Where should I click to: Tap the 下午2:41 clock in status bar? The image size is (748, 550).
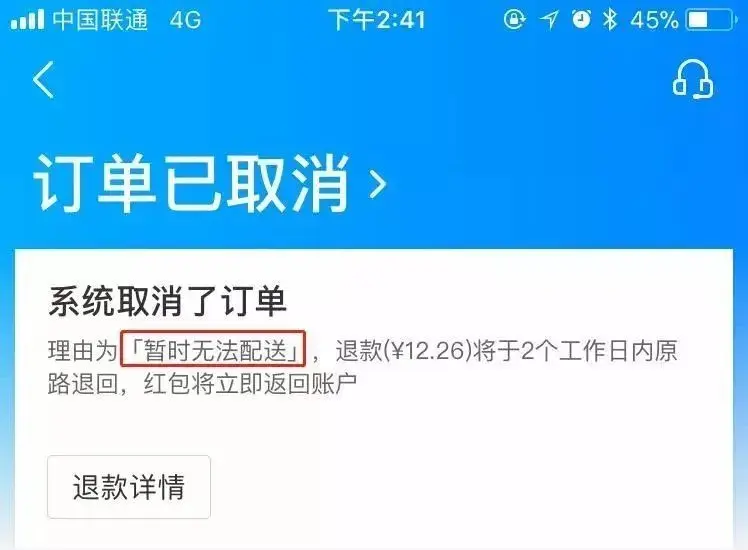[x=377, y=20]
